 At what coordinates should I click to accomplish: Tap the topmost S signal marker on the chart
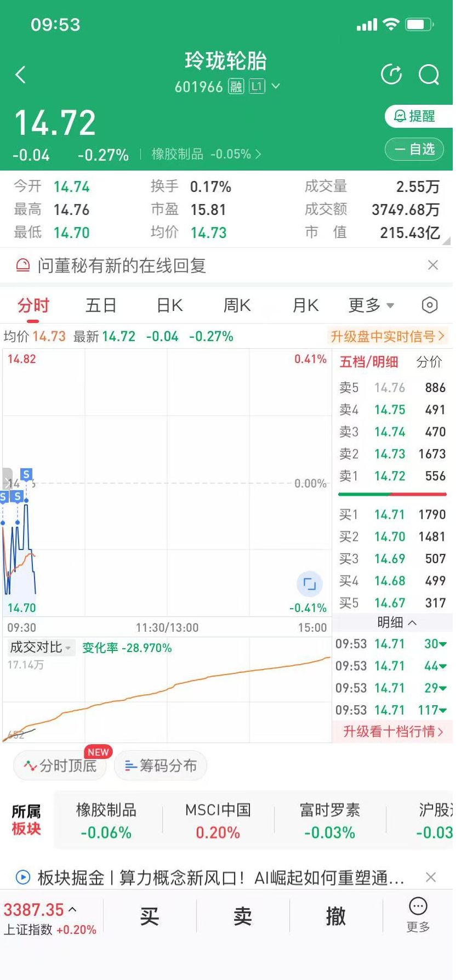click(x=26, y=474)
